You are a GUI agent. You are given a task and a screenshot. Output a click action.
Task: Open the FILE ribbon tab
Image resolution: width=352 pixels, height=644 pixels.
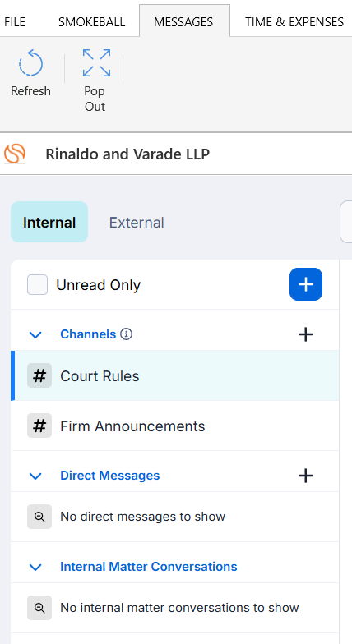click(x=15, y=21)
